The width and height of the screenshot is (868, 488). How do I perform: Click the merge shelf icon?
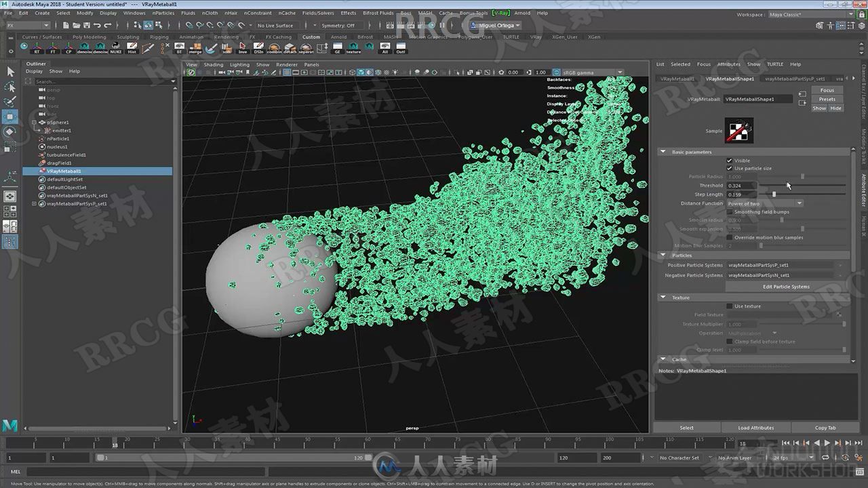[195, 48]
